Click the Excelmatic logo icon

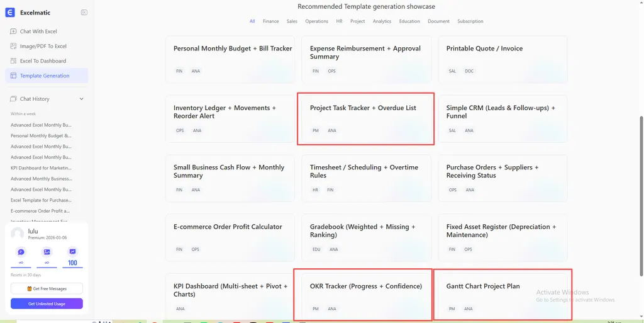9,12
